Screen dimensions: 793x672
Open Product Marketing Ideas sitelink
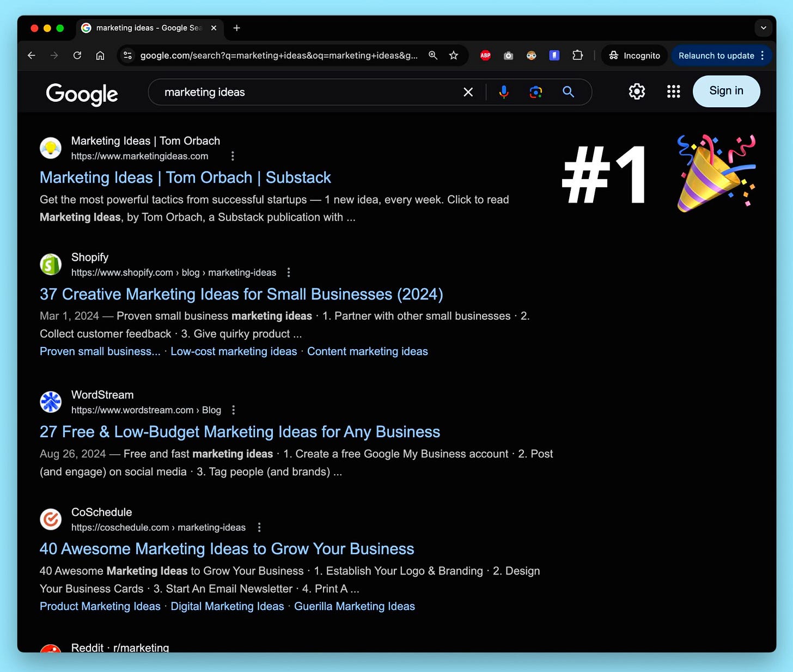[100, 606]
